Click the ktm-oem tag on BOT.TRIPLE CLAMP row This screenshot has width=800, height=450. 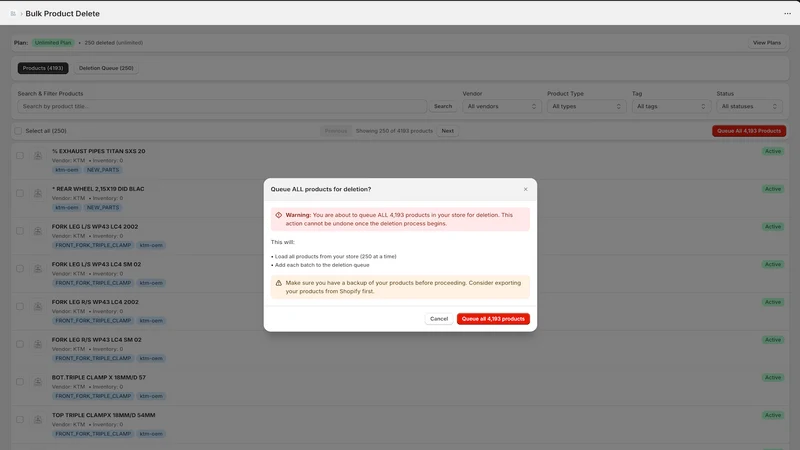tap(151, 396)
